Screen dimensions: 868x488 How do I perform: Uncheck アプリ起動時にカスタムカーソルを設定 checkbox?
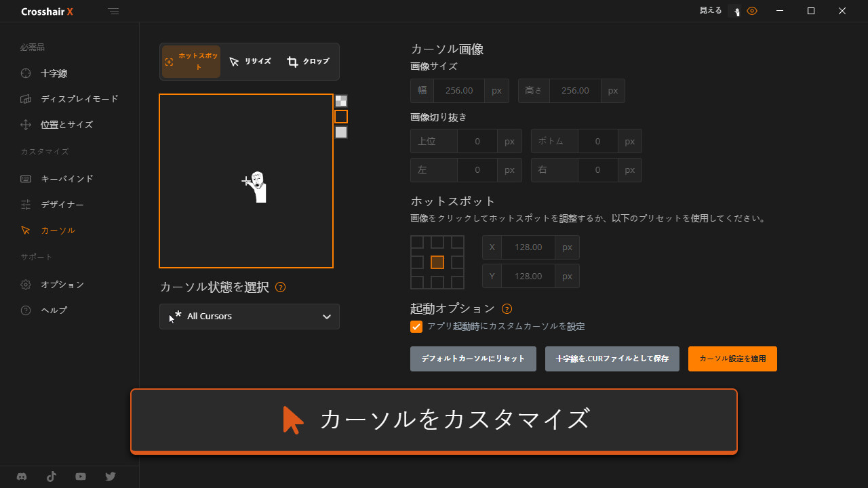[416, 327]
